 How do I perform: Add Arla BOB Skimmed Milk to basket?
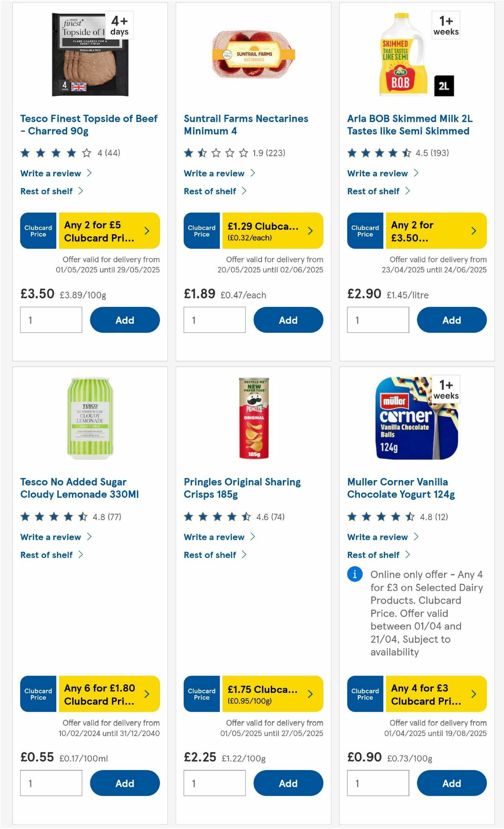451,320
